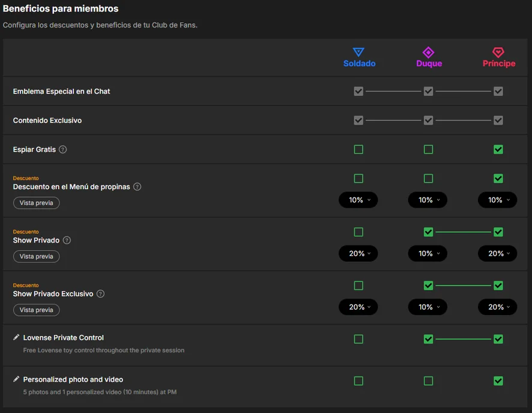Uncheck Show Privado discount for Duque
Viewport: 532px width, 413px height.
(428, 232)
